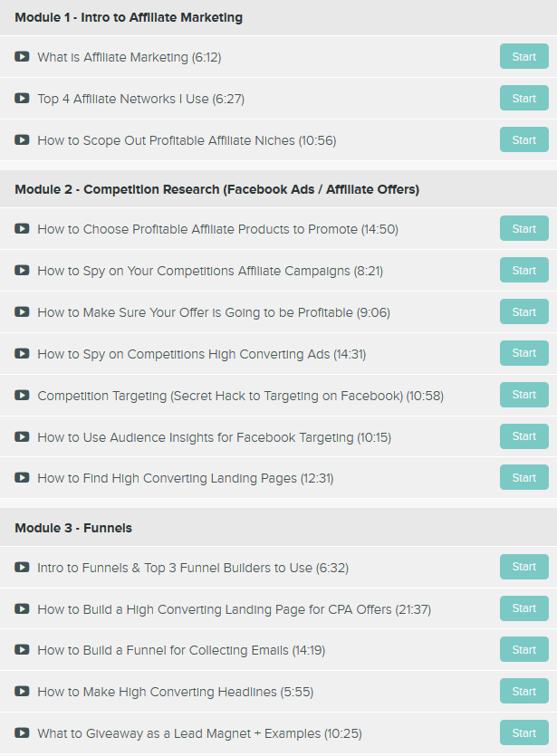This screenshot has width=557, height=756.
Task: Click play icon beside High Converting Headlines lesson
Action: pyautogui.click(x=22, y=693)
